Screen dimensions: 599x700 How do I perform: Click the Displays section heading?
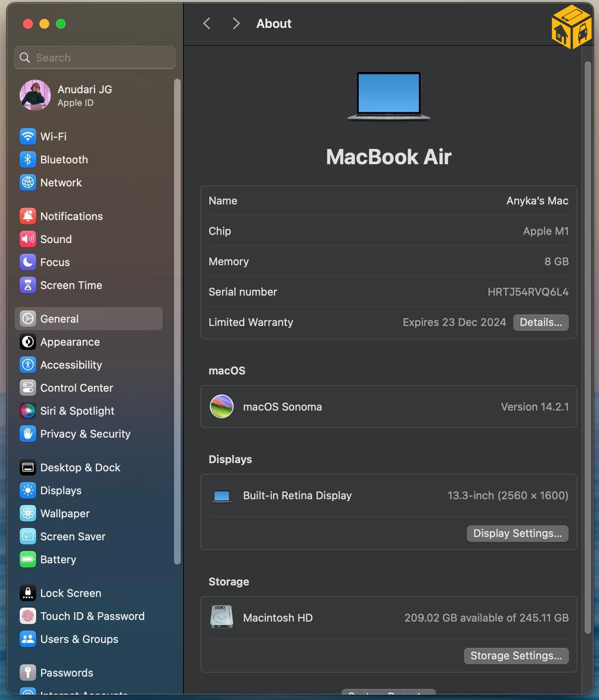coord(230,459)
